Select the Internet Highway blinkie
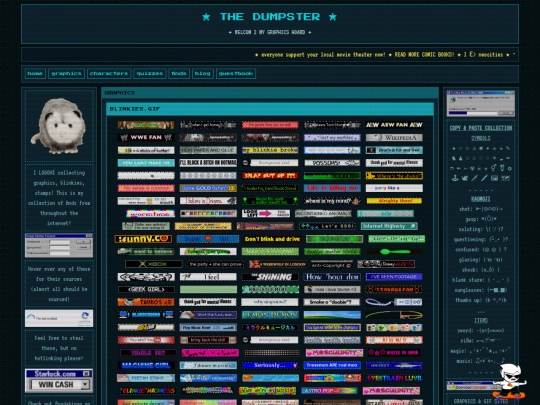The width and height of the screenshot is (540, 405). coord(389,226)
